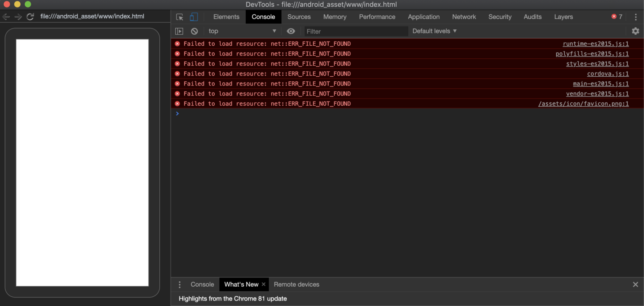Open the Layers tab
Screen dimensions: 644x306
563,17
